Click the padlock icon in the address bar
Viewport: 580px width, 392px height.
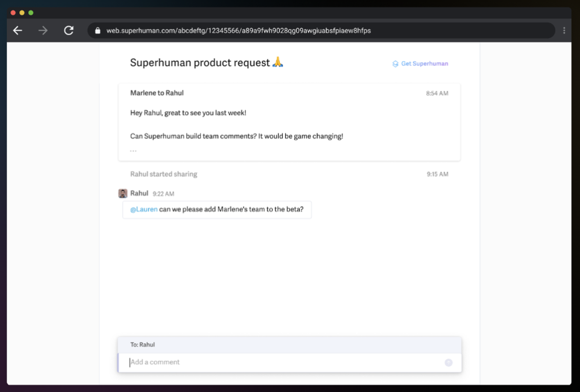tap(98, 31)
